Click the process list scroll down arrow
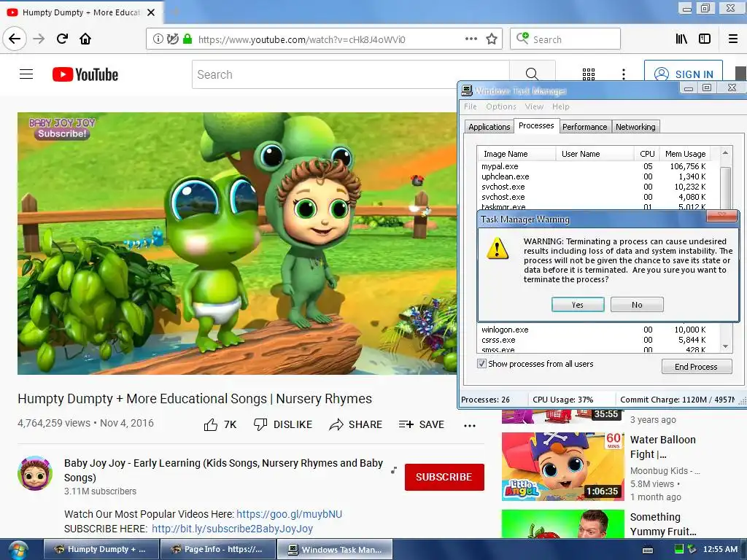 coord(725,346)
